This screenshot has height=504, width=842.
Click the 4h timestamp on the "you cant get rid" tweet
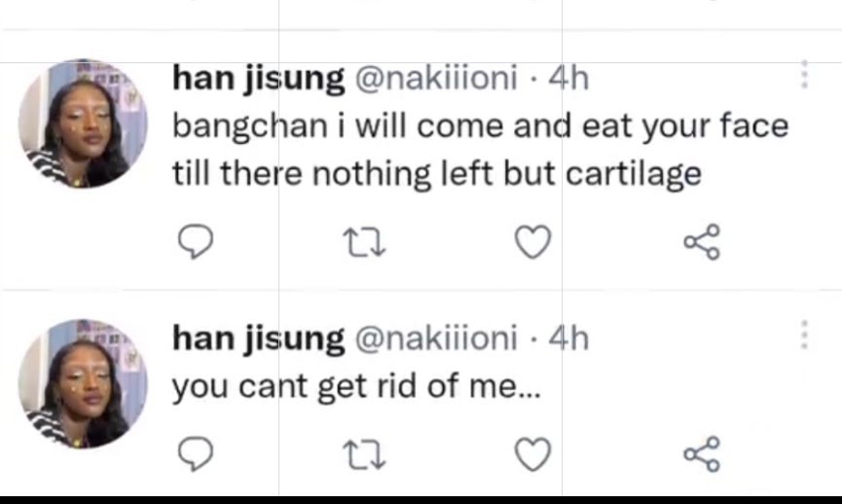tap(569, 338)
